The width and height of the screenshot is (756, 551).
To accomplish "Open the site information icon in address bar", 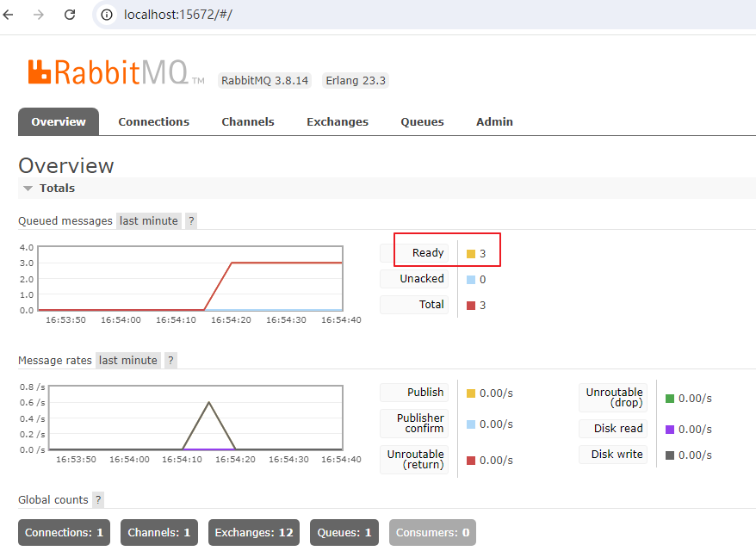I will [x=107, y=15].
